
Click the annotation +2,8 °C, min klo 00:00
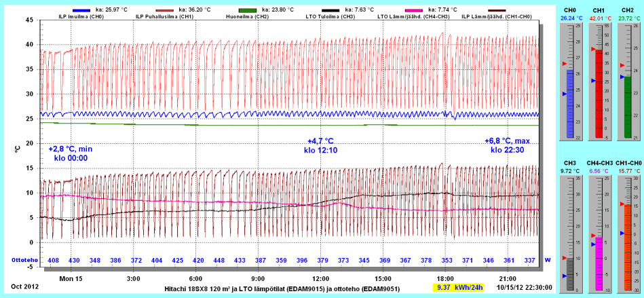70,153
